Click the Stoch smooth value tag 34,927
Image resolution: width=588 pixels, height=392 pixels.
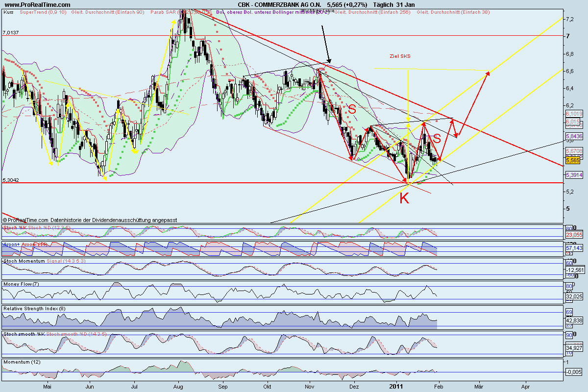pos(573,347)
